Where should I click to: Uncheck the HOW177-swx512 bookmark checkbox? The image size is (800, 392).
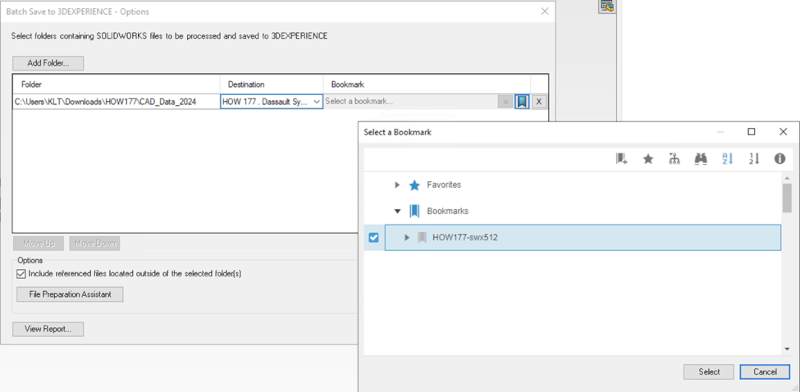(x=373, y=237)
